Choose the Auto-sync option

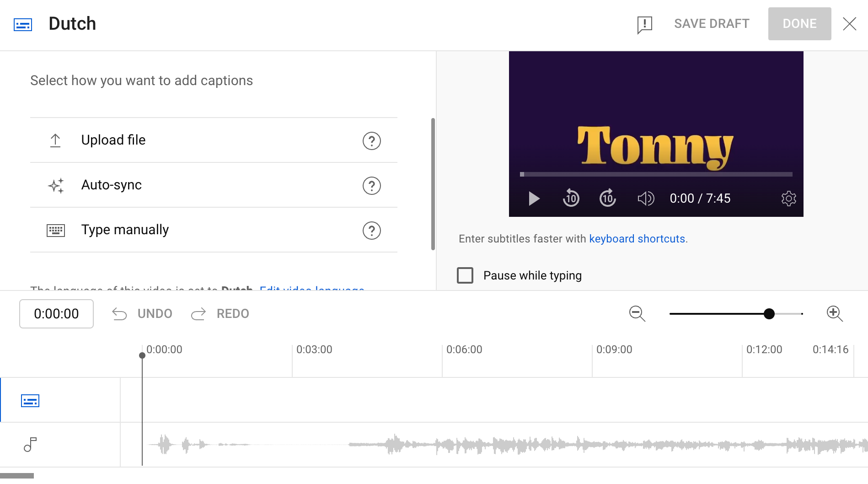coord(214,185)
